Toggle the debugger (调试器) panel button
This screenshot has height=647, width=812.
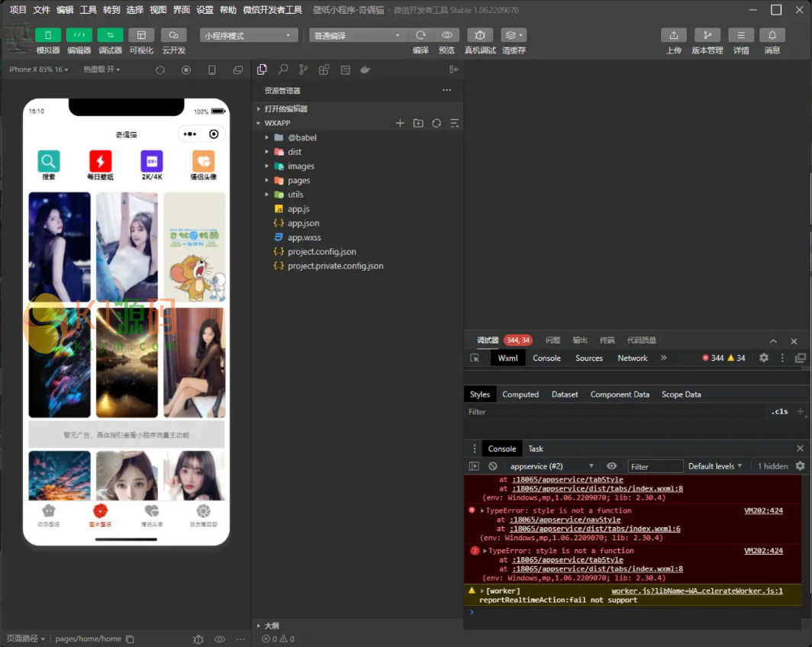point(110,35)
